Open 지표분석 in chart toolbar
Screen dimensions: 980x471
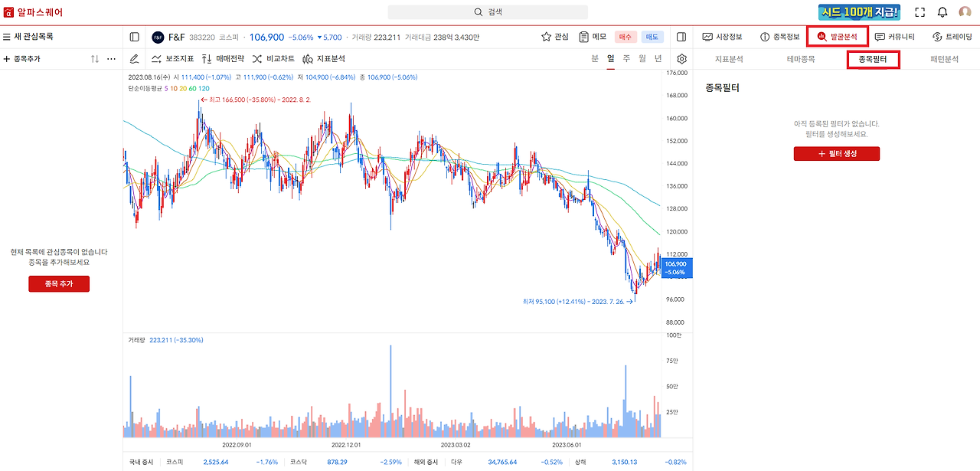click(324, 59)
